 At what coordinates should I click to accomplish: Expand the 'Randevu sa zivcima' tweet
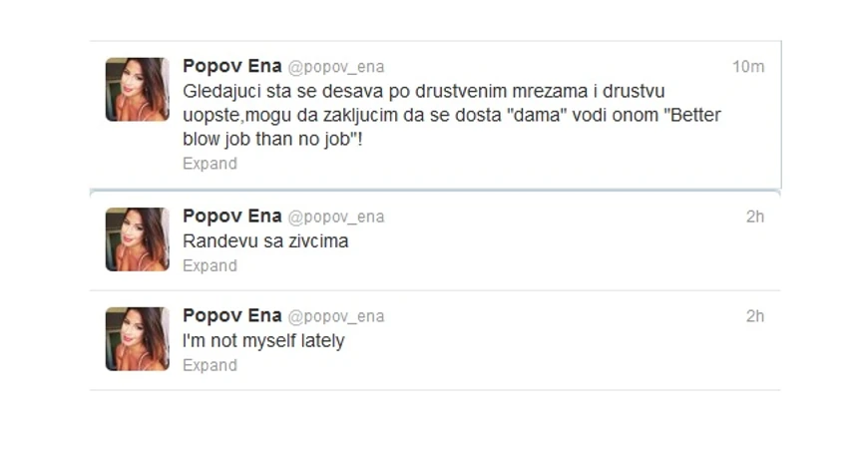[210, 265]
